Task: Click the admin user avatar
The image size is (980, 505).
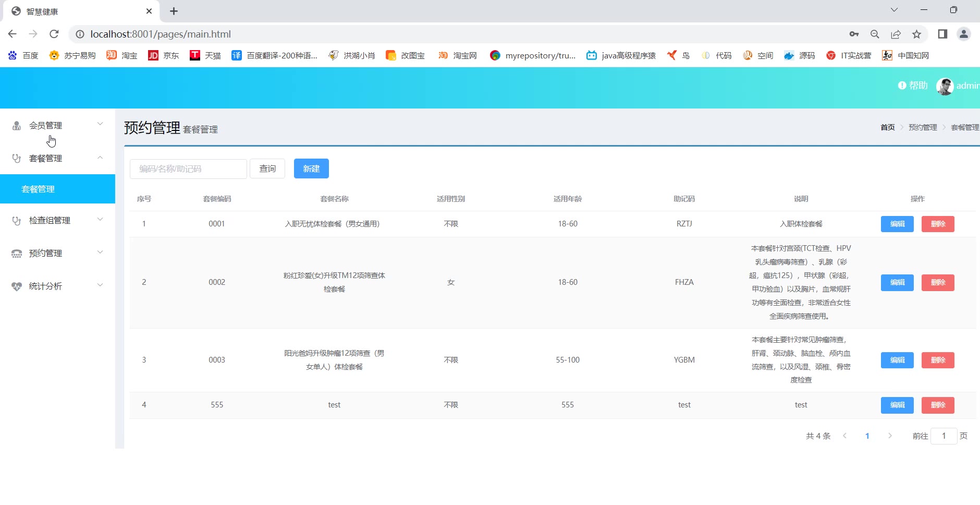Action: click(945, 86)
